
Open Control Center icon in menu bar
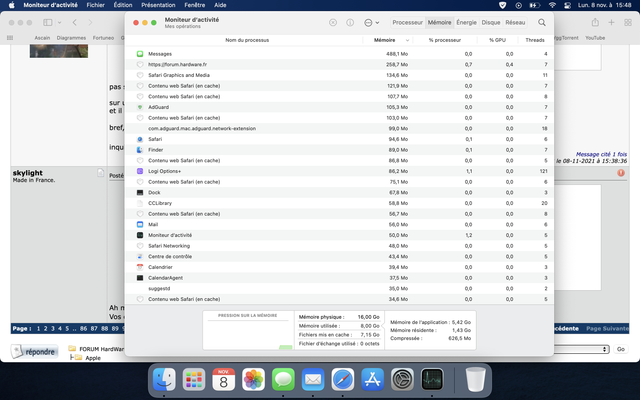pyautogui.click(x=567, y=5)
